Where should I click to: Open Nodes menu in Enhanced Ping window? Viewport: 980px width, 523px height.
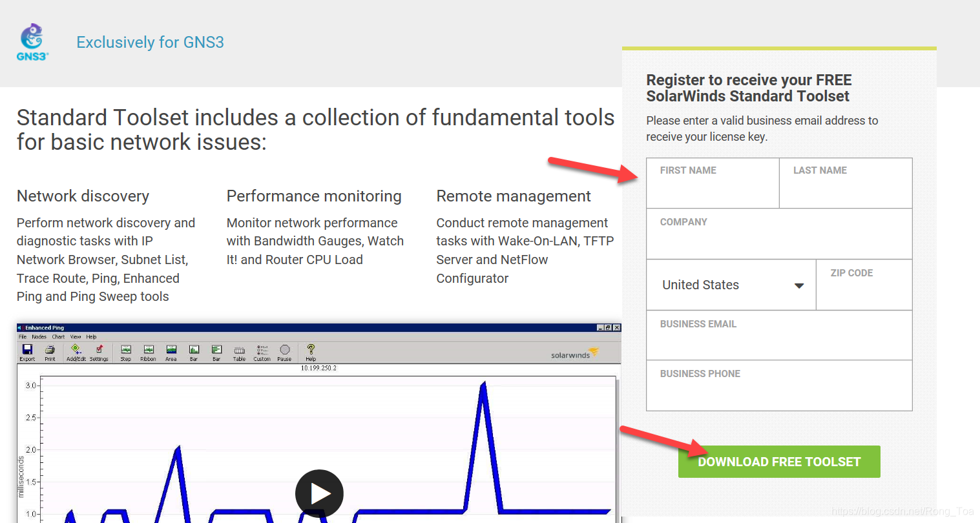click(39, 337)
